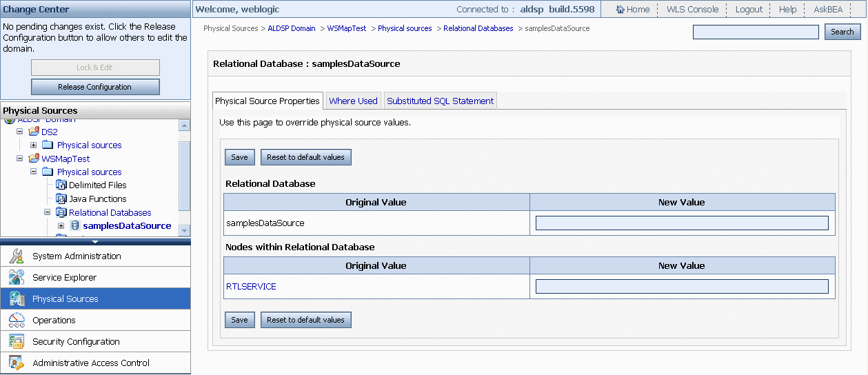868x375 pixels.
Task: Open Operations in the navigation
Action: coord(95,320)
